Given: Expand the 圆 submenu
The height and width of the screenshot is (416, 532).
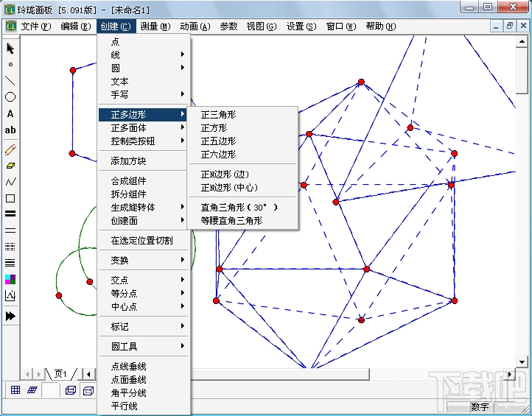Looking at the screenshot, I should click(x=144, y=68).
